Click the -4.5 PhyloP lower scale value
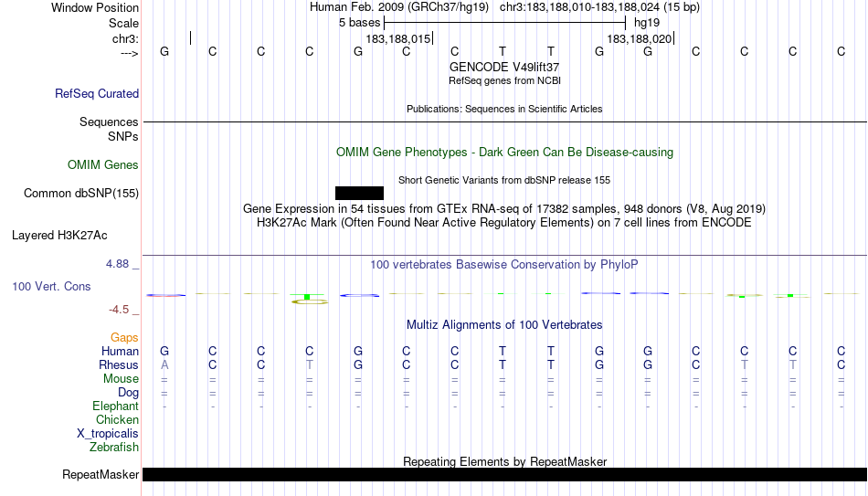The width and height of the screenshot is (868, 496). [x=119, y=310]
